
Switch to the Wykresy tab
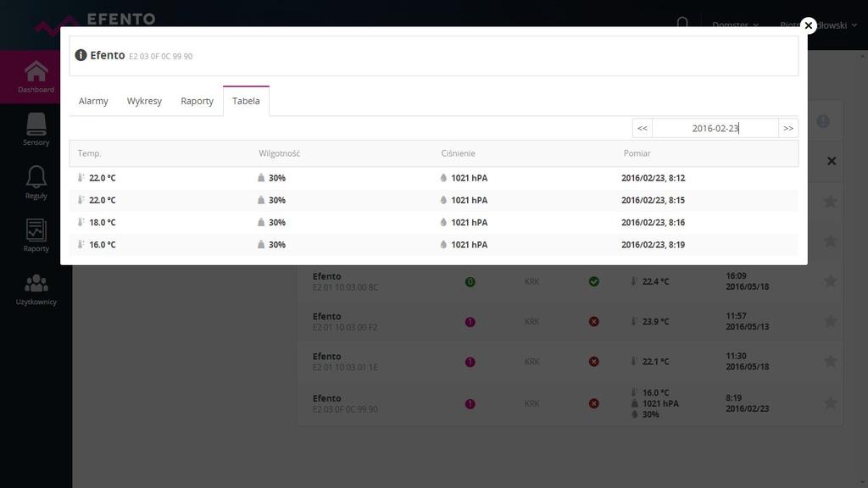[x=144, y=102]
